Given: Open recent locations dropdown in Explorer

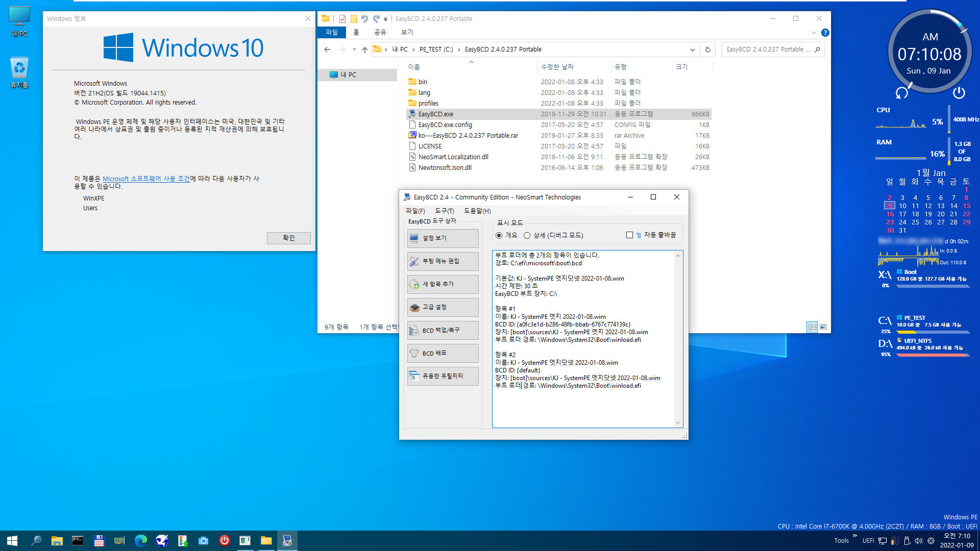Looking at the screenshot, I should click(354, 49).
